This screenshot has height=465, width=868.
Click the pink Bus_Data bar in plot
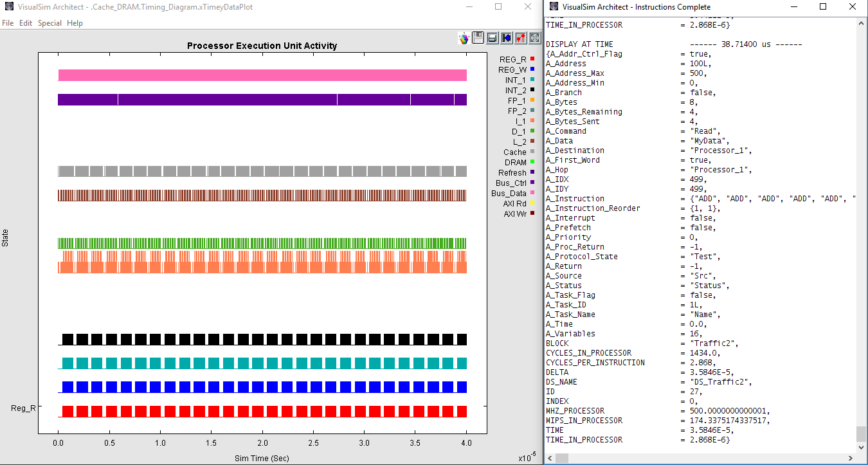click(262, 75)
